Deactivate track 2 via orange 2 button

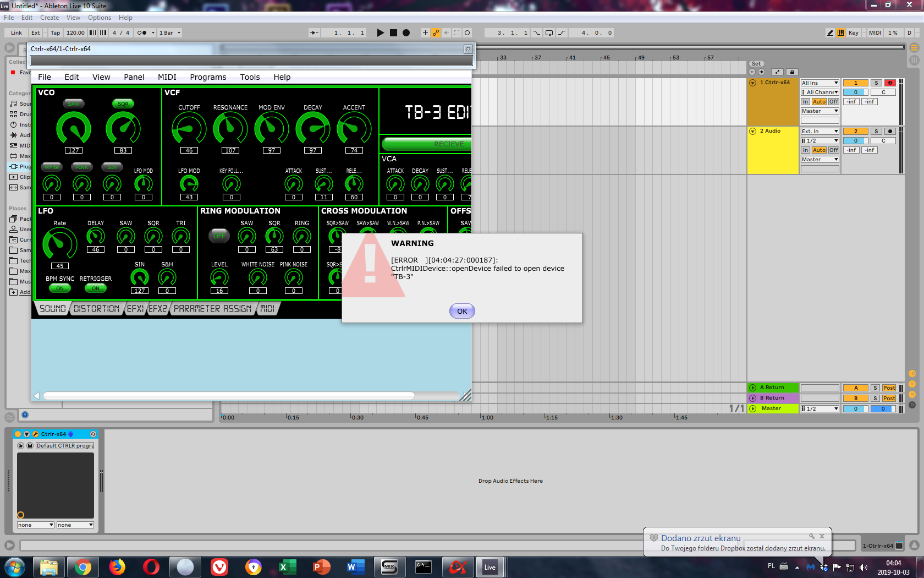pos(856,132)
